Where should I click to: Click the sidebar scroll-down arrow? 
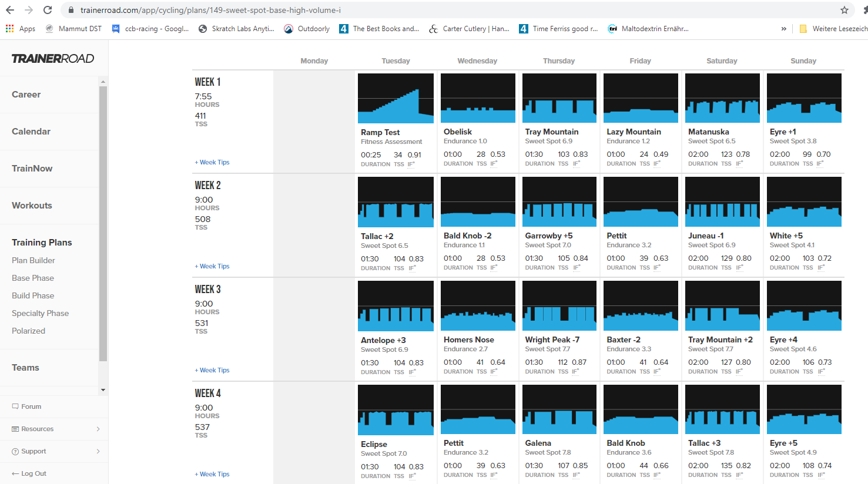pos(103,389)
